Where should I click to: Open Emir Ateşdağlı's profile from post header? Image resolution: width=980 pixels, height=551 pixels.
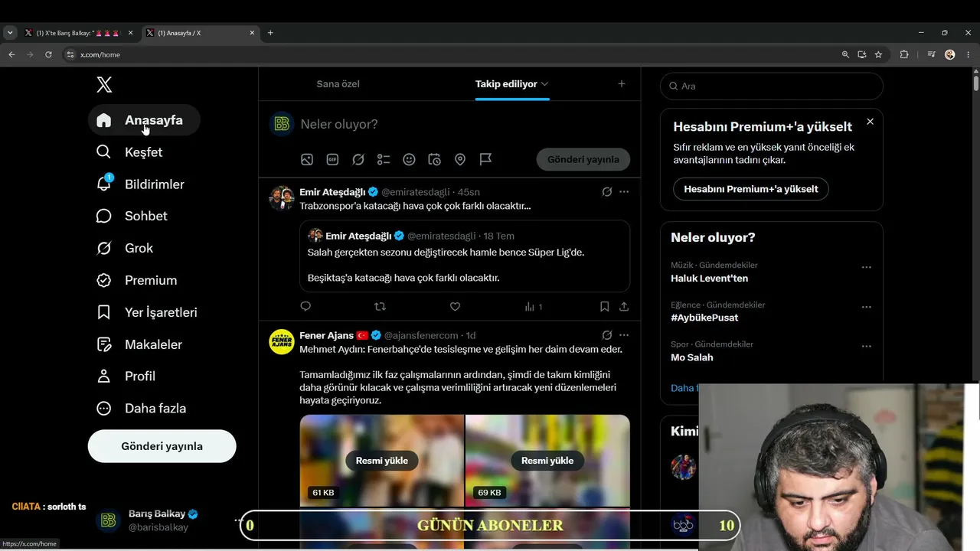[x=332, y=192]
